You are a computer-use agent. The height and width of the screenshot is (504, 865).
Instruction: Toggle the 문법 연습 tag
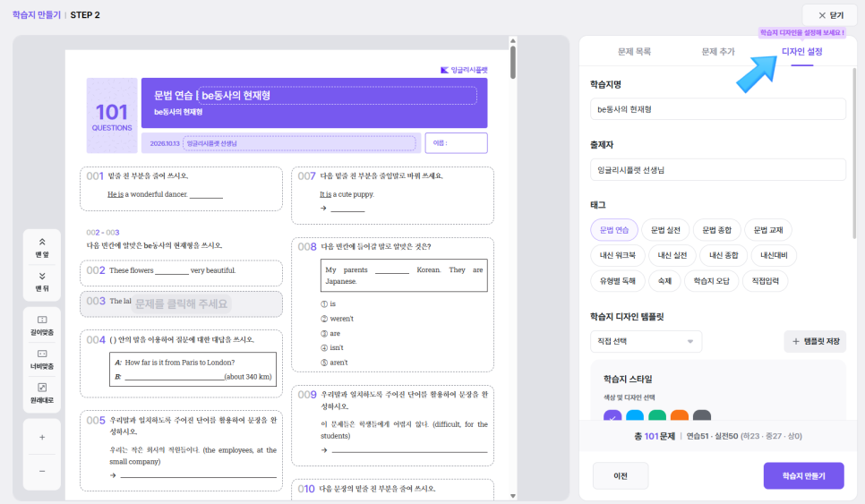(614, 230)
